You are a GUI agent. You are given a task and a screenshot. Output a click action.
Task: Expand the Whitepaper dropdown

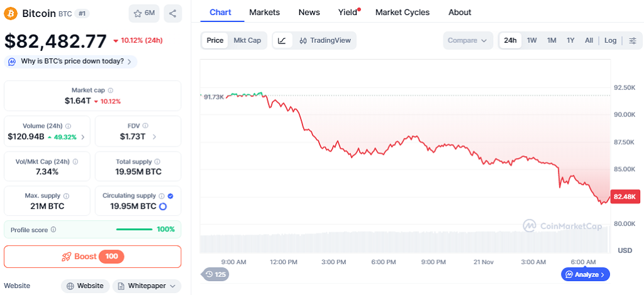click(x=147, y=286)
